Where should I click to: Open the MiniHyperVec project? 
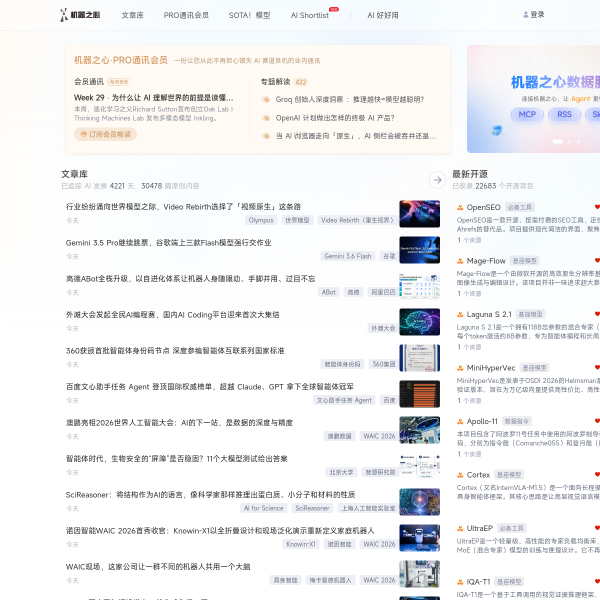(x=491, y=368)
